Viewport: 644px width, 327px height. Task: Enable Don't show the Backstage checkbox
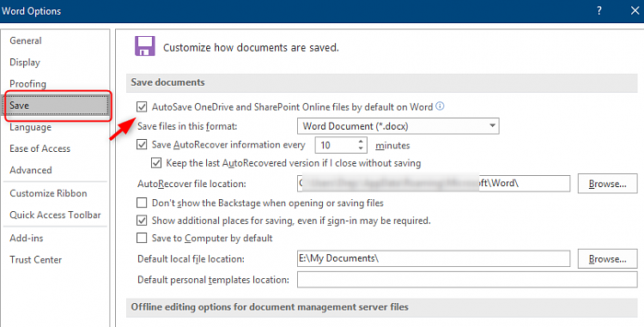[142, 203]
